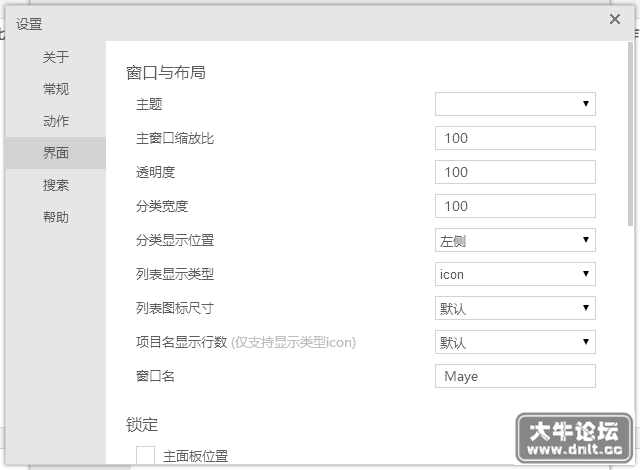Click the 列表图标尺寸 label

tap(175, 308)
